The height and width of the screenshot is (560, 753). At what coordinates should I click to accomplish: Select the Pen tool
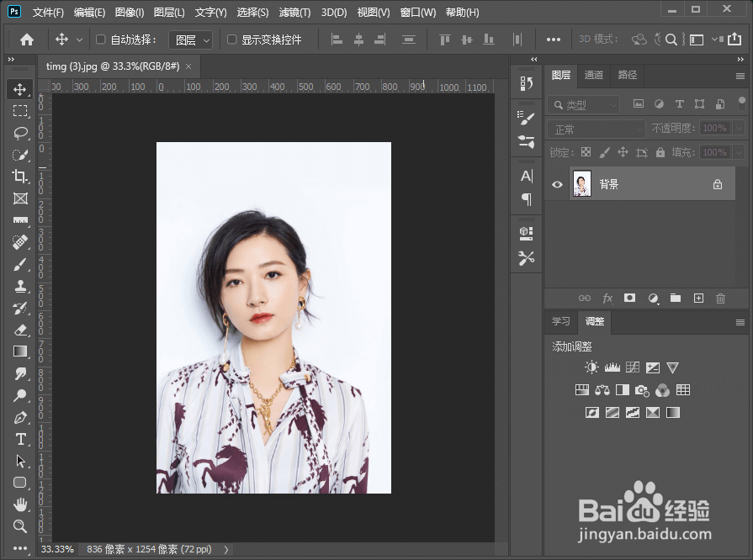click(x=19, y=418)
